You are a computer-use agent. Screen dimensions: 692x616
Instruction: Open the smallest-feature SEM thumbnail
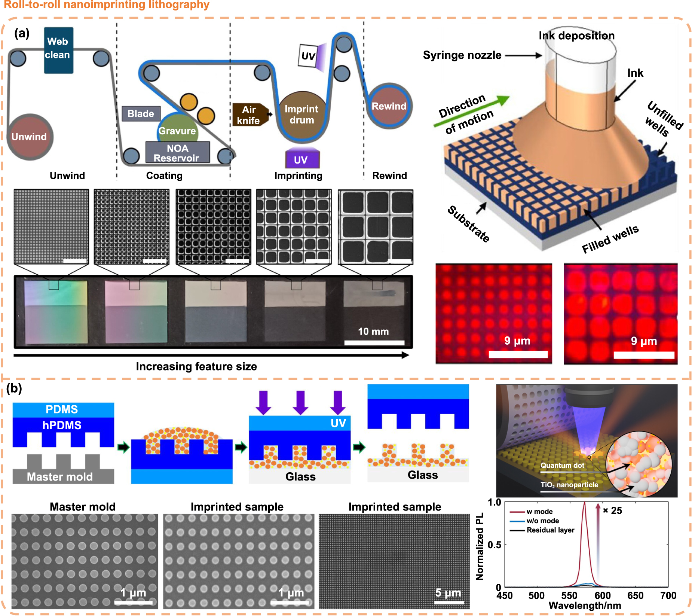click(51, 227)
